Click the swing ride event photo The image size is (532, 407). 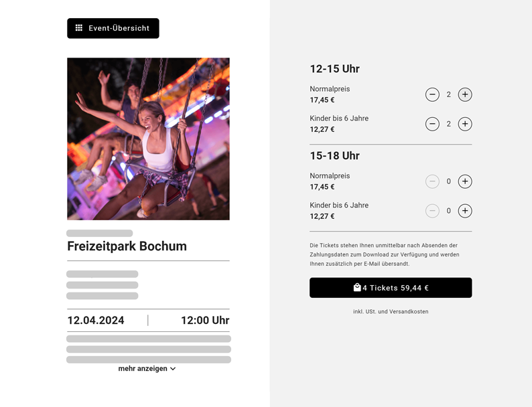click(x=148, y=139)
